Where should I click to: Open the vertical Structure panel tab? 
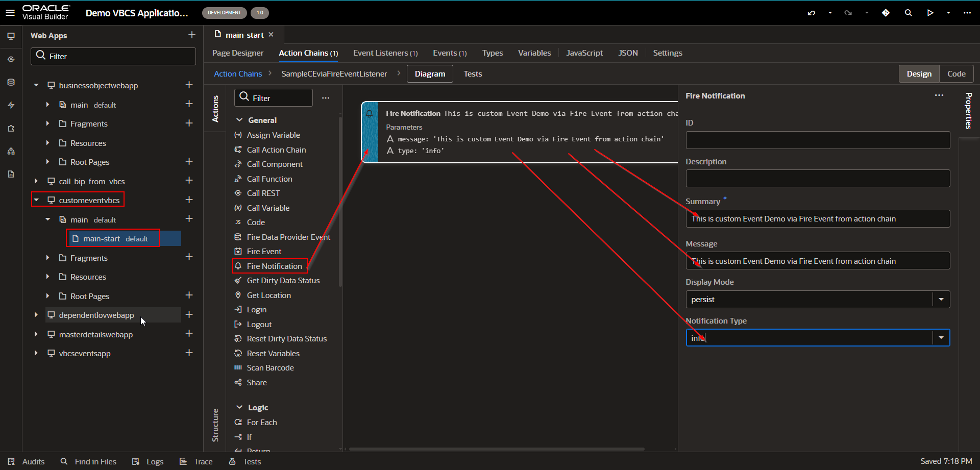(x=215, y=425)
